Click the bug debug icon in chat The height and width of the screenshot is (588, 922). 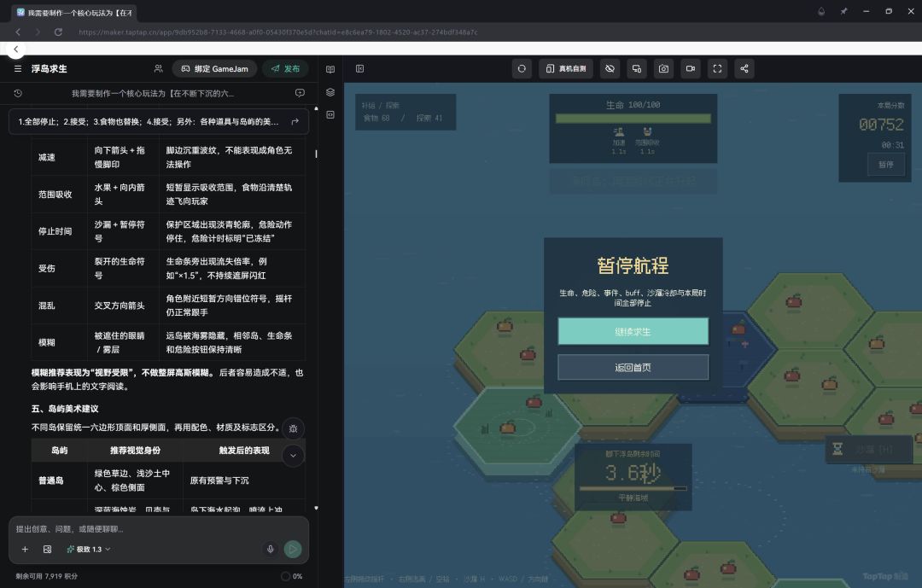(x=293, y=428)
